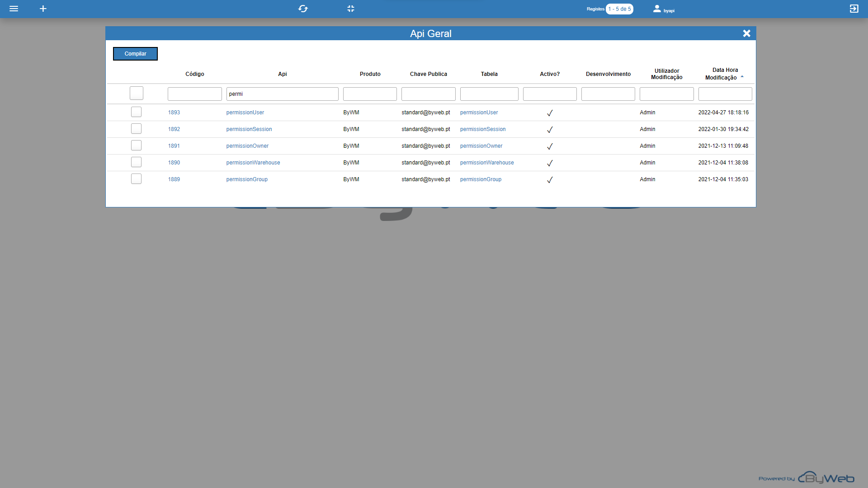The width and height of the screenshot is (868, 488).
Task: Open the permissionSession Api link
Action: [x=249, y=129]
